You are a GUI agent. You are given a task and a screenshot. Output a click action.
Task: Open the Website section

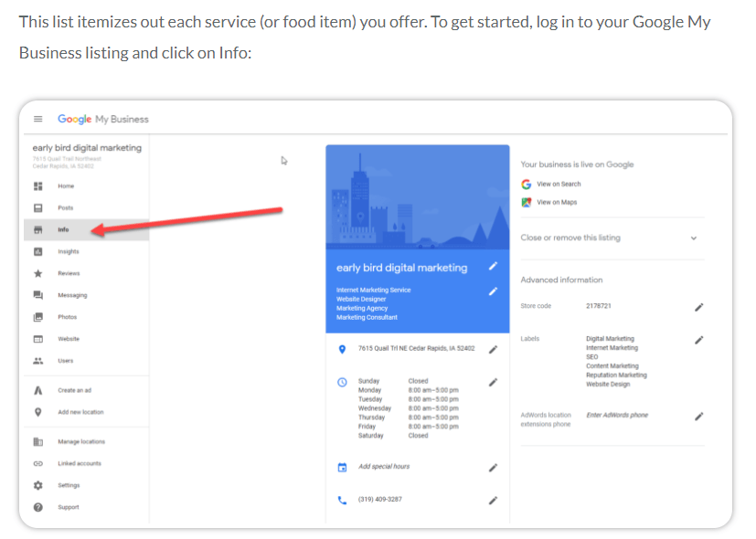click(37, 338)
